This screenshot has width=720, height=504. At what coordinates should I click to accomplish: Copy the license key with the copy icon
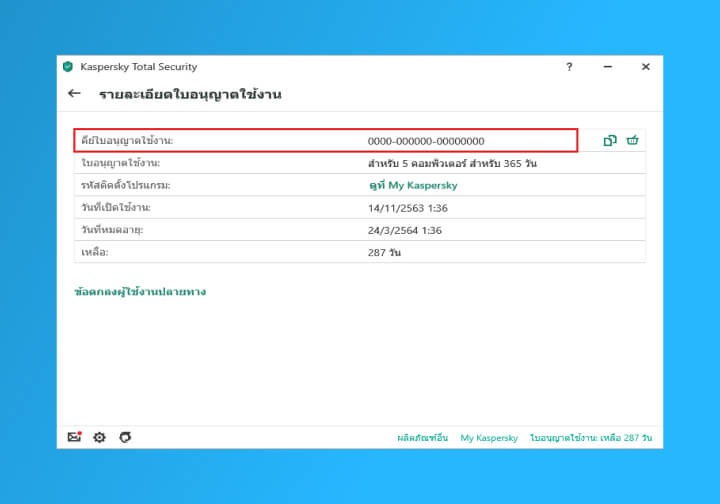610,141
